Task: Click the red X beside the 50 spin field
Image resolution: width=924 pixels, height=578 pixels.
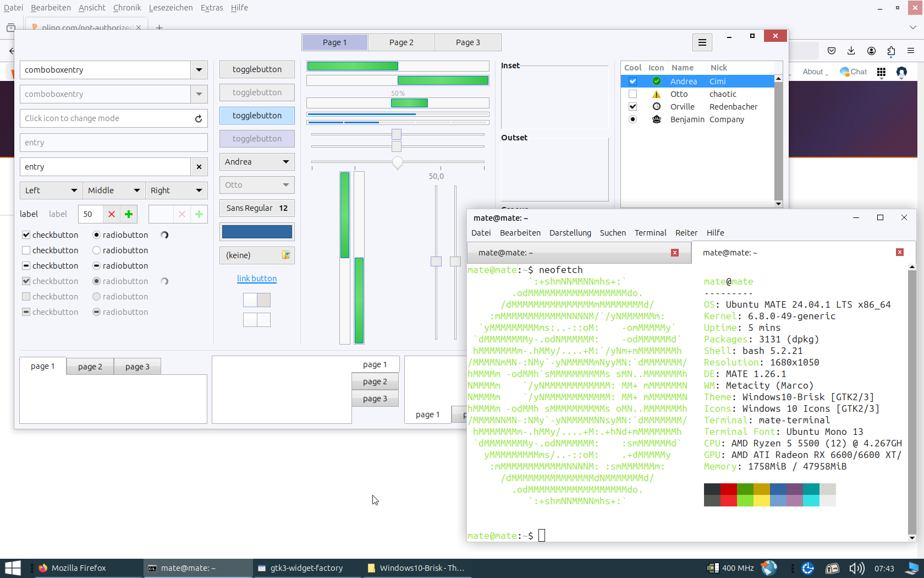Action: pyautogui.click(x=112, y=214)
